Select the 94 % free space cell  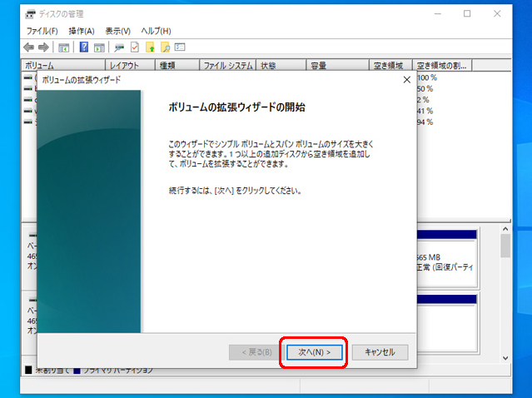point(425,122)
